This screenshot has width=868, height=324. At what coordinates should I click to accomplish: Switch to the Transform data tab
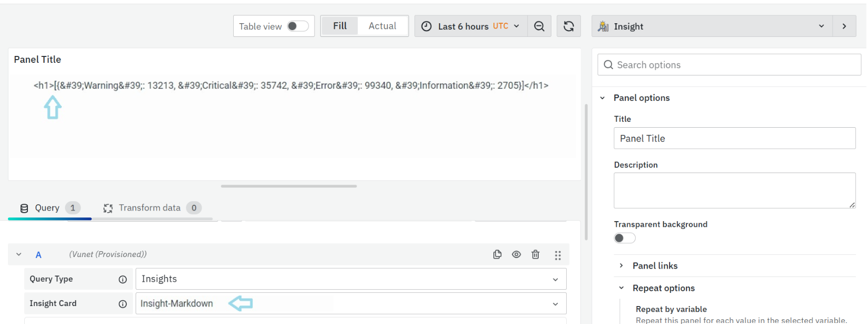150,208
